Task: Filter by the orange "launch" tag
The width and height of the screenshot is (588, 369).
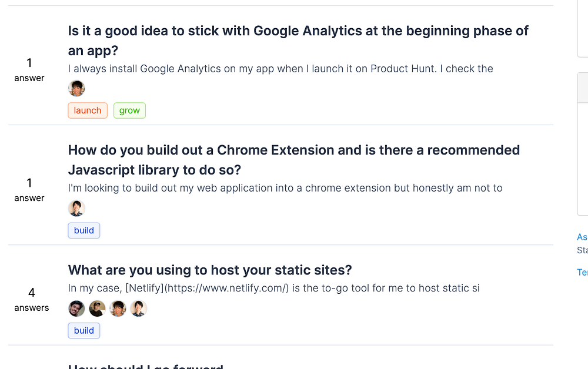Action: tap(88, 110)
